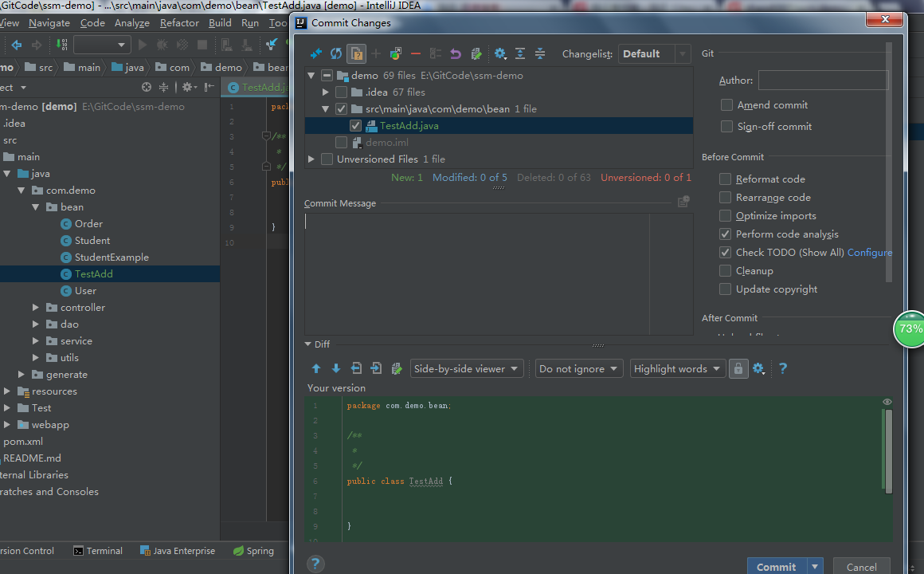Toggle checkbox for demo root folder
The width and height of the screenshot is (924, 574).
[x=327, y=76]
